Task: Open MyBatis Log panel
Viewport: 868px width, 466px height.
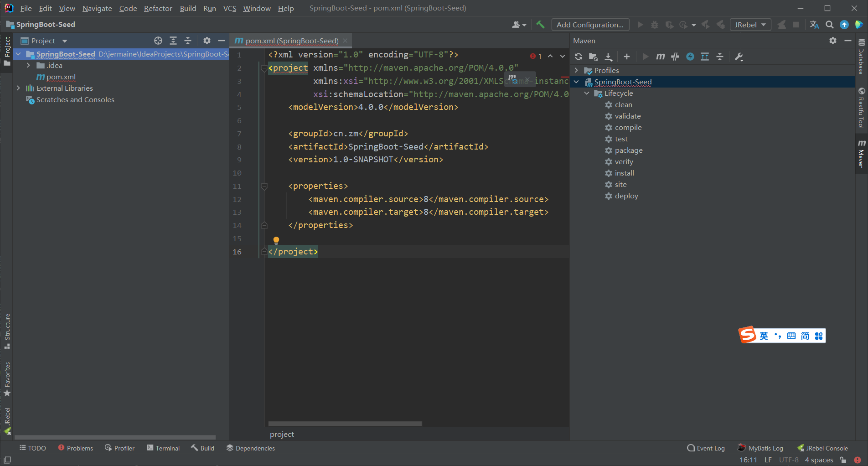Action: click(760, 448)
